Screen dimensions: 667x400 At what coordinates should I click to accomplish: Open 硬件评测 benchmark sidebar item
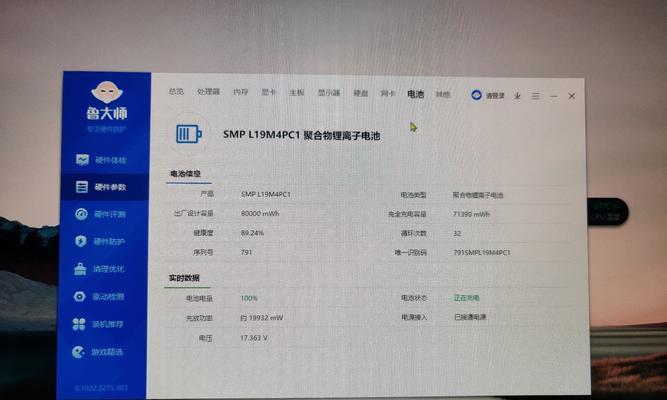[x=101, y=214]
